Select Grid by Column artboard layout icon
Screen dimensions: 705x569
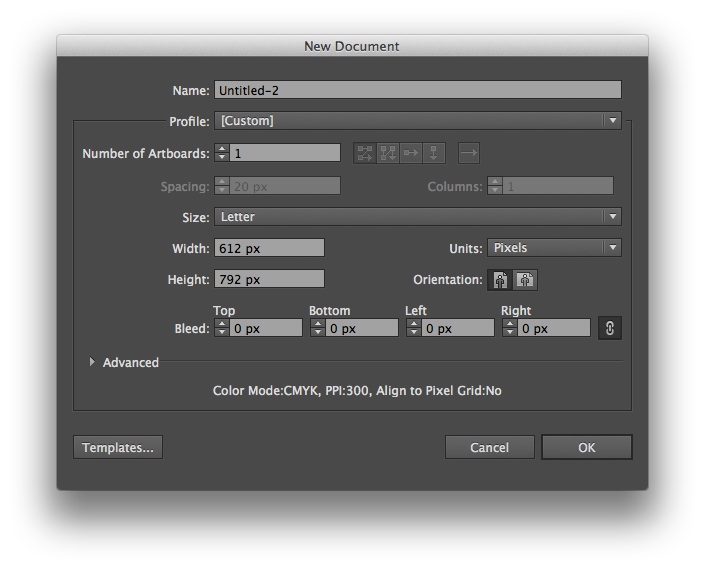click(388, 153)
